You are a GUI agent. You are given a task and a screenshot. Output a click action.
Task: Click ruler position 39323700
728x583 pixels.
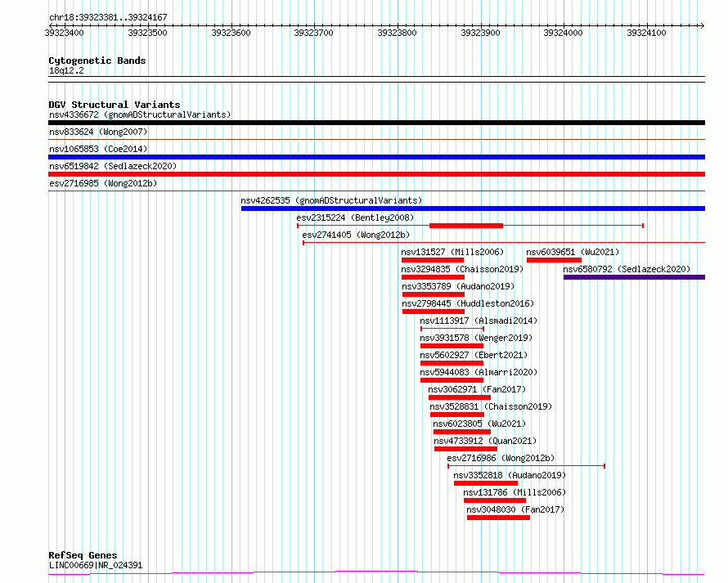point(314,33)
